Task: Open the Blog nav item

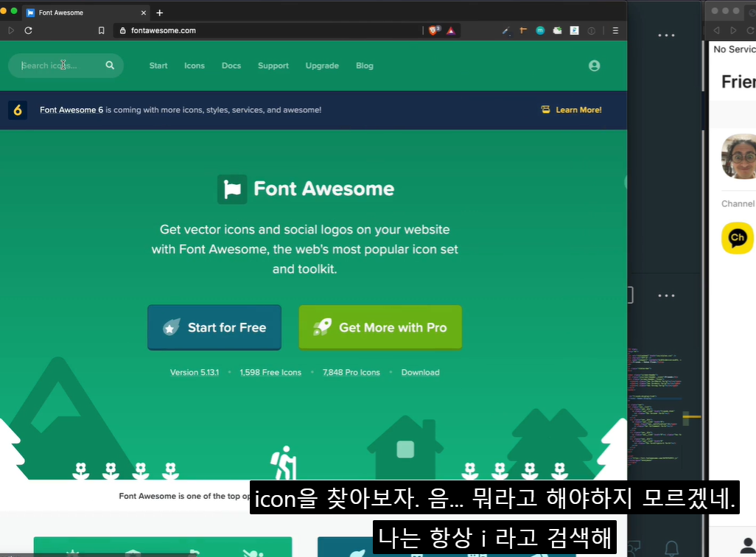Action: [x=365, y=66]
